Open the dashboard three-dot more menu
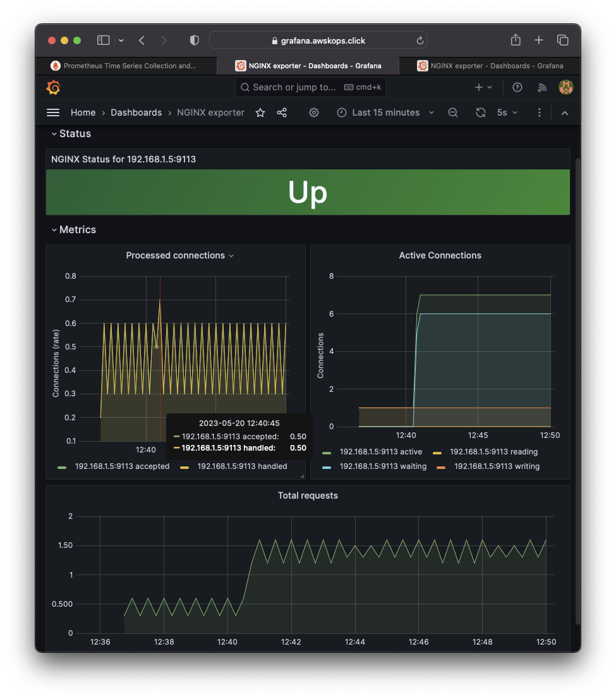The width and height of the screenshot is (616, 699). coord(540,112)
